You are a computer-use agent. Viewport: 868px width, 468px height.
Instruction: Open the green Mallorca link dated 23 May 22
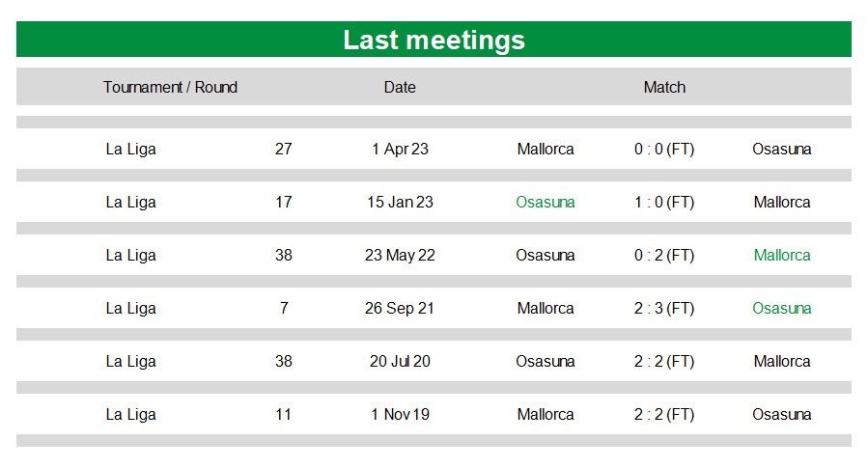pos(782,255)
